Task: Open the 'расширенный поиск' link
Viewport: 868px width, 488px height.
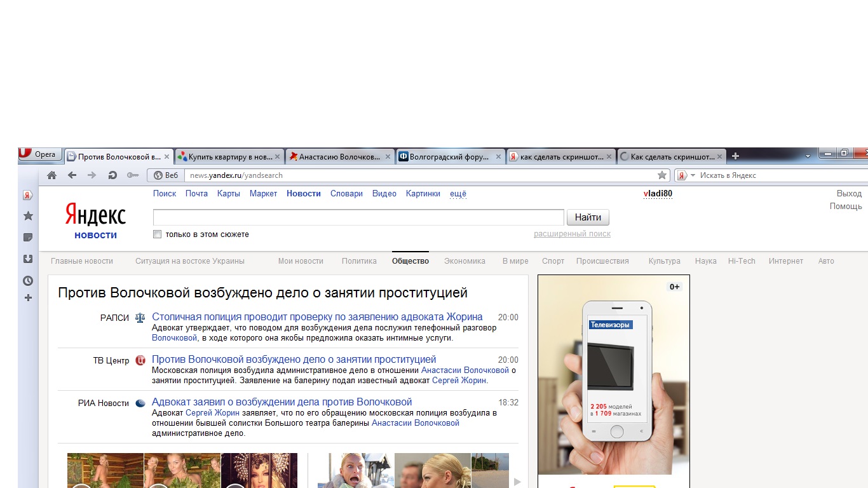Action: [x=572, y=234]
